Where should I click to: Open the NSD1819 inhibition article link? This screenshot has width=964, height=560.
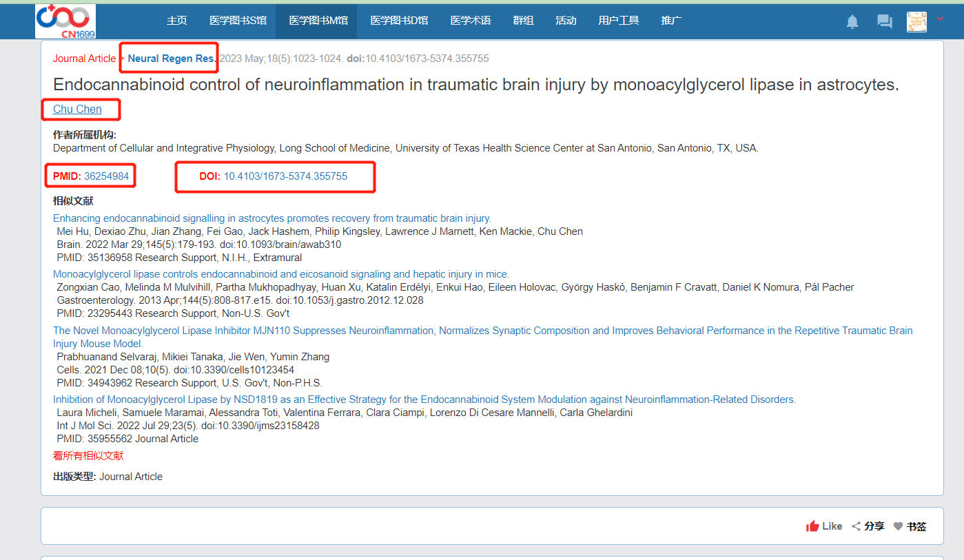click(x=424, y=400)
